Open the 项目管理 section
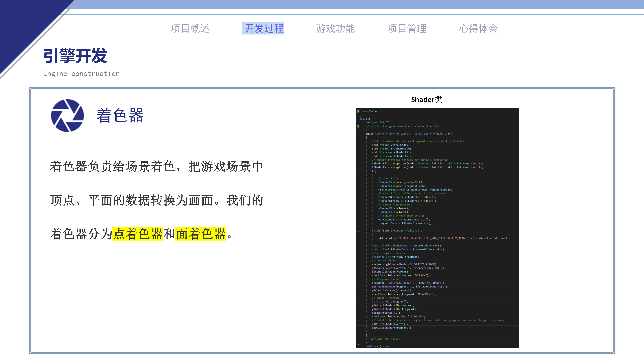The width and height of the screenshot is (644, 362). click(407, 28)
